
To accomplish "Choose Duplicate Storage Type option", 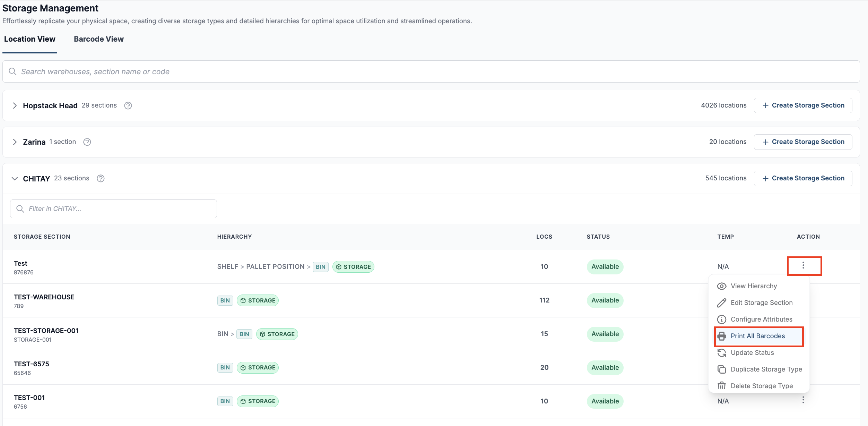I will click(x=759, y=369).
